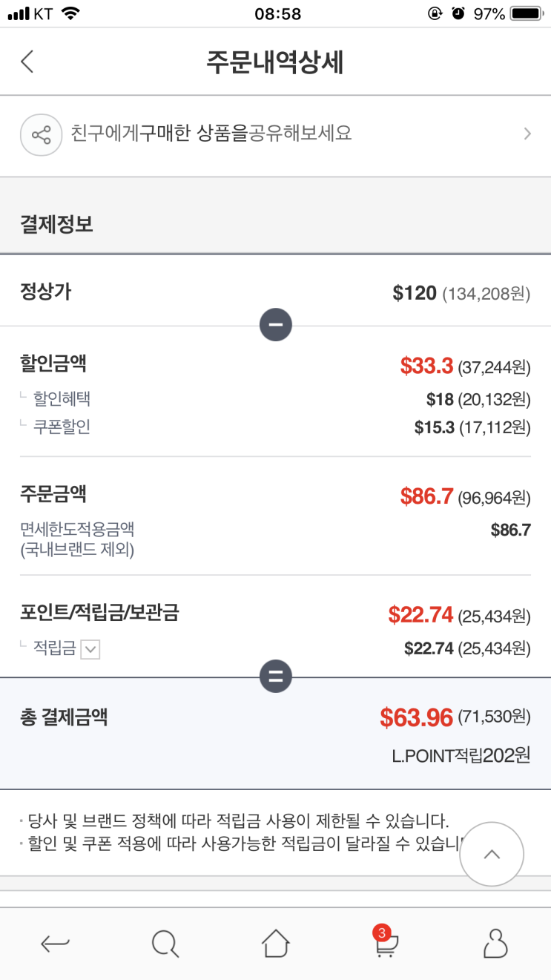Open the search icon in bottom bar
This screenshot has width=551, height=980.
click(x=165, y=944)
